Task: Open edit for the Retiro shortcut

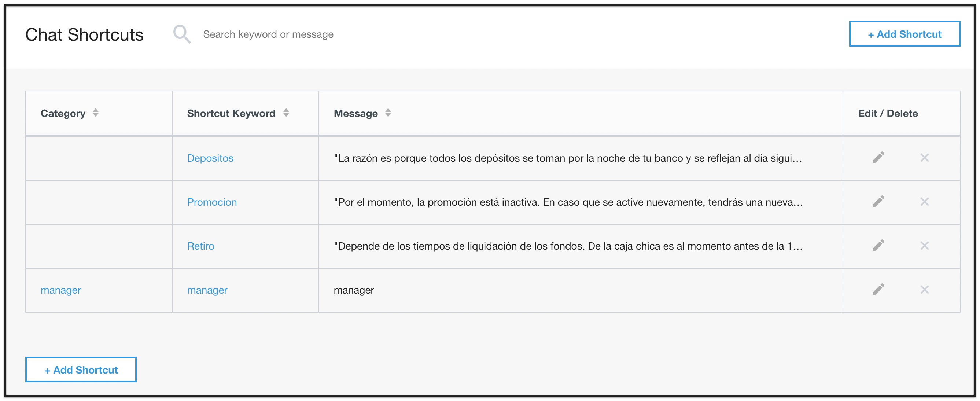Action: [x=878, y=246]
